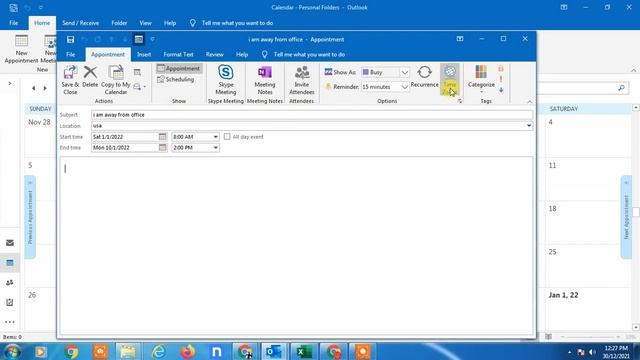This screenshot has width=640, height=360.
Task: Click New Appointment in the Outlook main ribbon
Action: pyautogui.click(x=21, y=49)
